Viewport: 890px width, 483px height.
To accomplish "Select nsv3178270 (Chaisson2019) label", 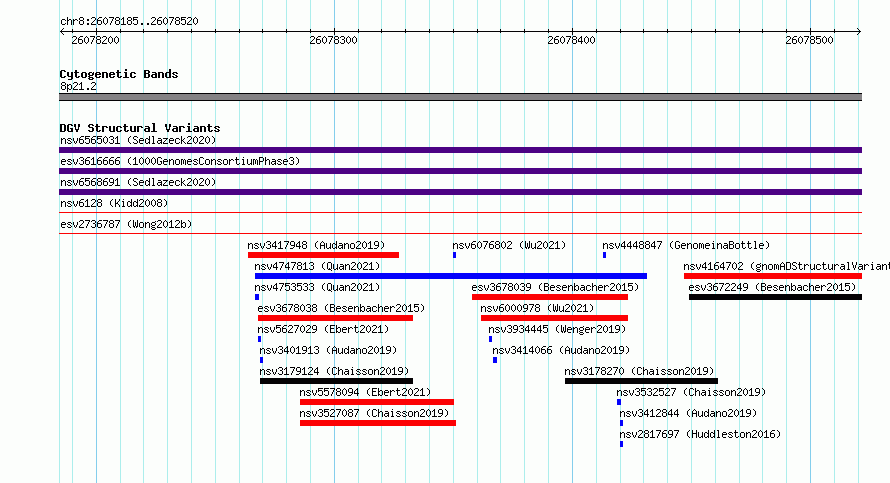I will click(x=639, y=371).
